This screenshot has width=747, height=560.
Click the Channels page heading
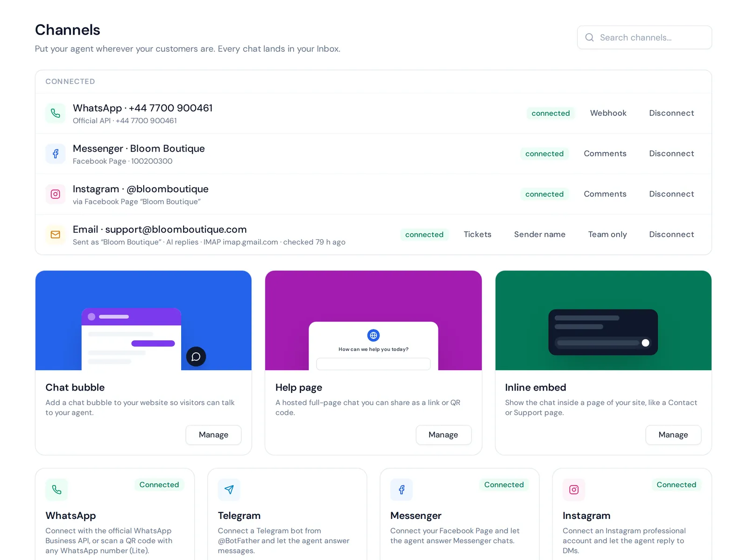[x=68, y=30]
